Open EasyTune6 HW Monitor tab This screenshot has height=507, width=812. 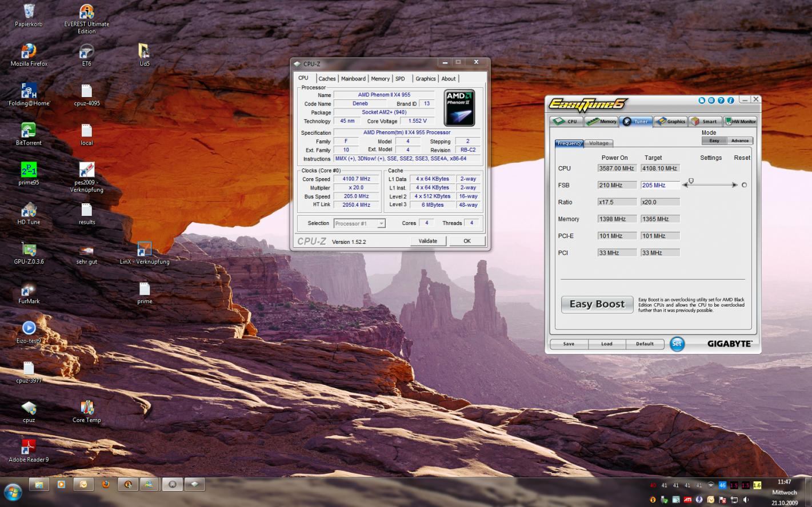click(740, 121)
